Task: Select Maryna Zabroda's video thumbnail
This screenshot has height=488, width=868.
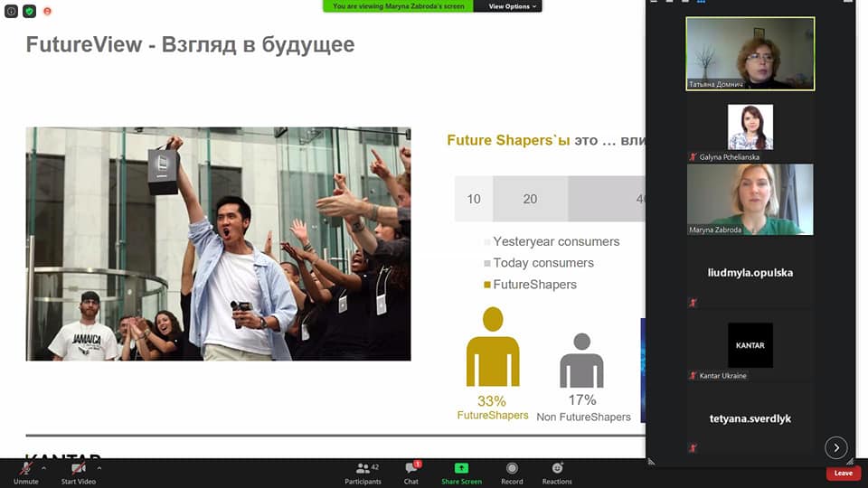Action: click(x=750, y=200)
